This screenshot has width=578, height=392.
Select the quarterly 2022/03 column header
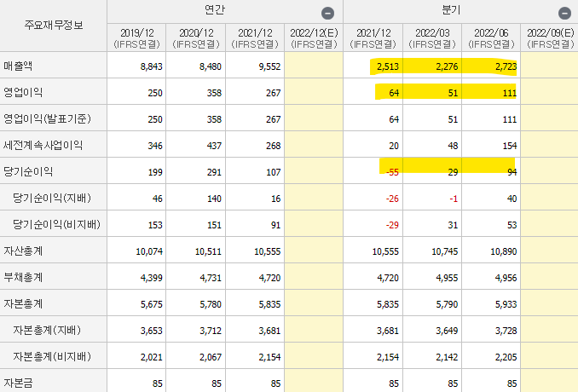pyautogui.click(x=432, y=38)
